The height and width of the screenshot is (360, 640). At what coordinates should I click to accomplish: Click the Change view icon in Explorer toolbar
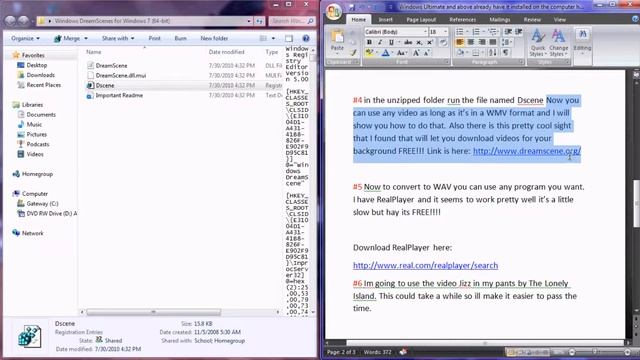[x=263, y=38]
